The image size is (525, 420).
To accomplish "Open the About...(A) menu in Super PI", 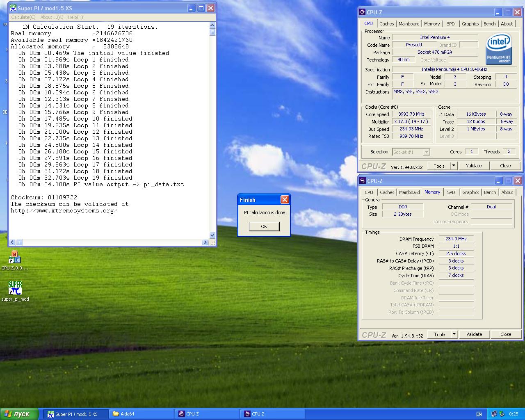I will (52, 17).
